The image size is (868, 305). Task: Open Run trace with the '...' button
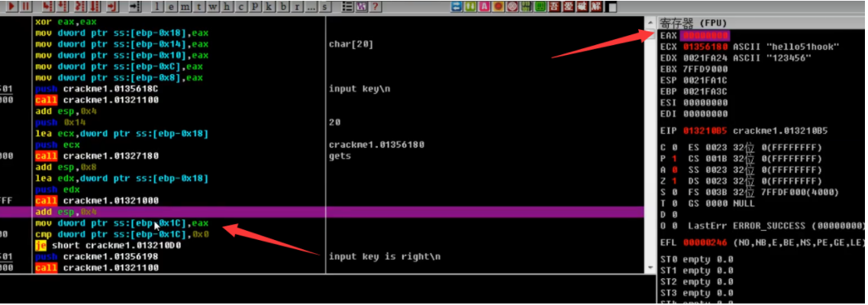[x=311, y=7]
